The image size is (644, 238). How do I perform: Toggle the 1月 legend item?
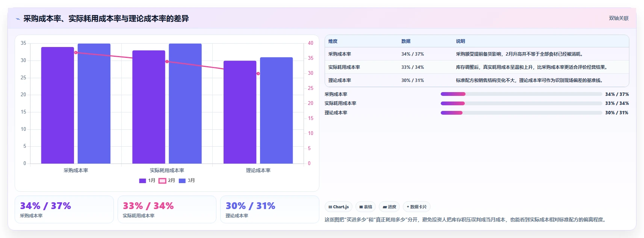[147, 180]
